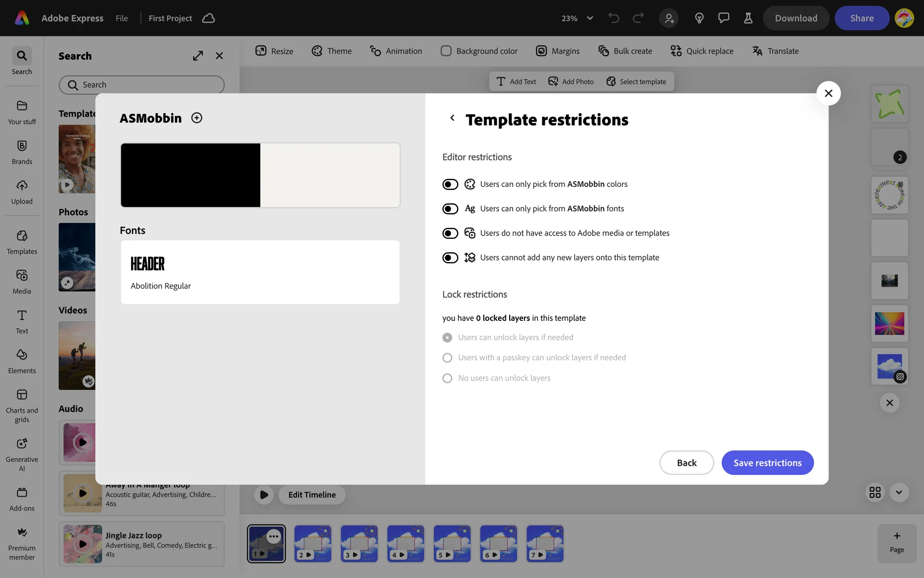Click the black brand color swatch
This screenshot has height=578, width=924.
tap(191, 175)
